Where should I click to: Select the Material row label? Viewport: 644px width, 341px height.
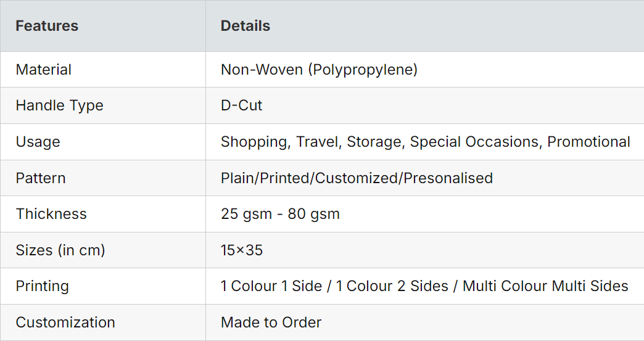click(44, 69)
